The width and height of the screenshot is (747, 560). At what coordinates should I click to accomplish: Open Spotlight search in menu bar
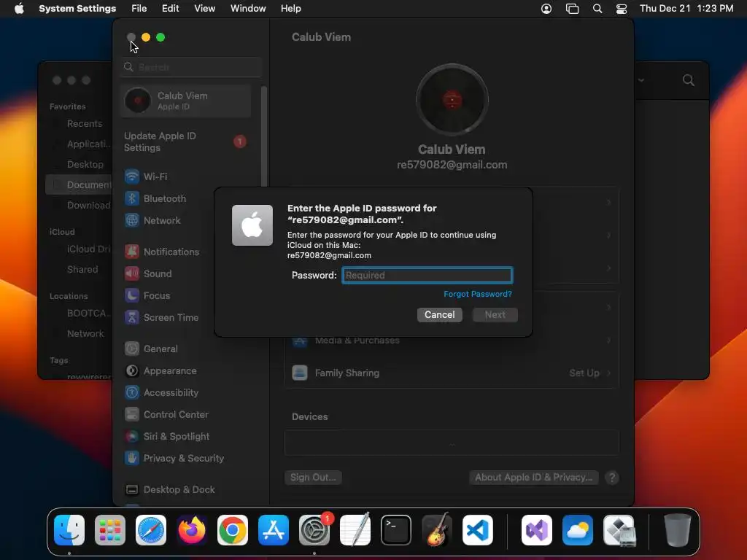click(x=597, y=9)
